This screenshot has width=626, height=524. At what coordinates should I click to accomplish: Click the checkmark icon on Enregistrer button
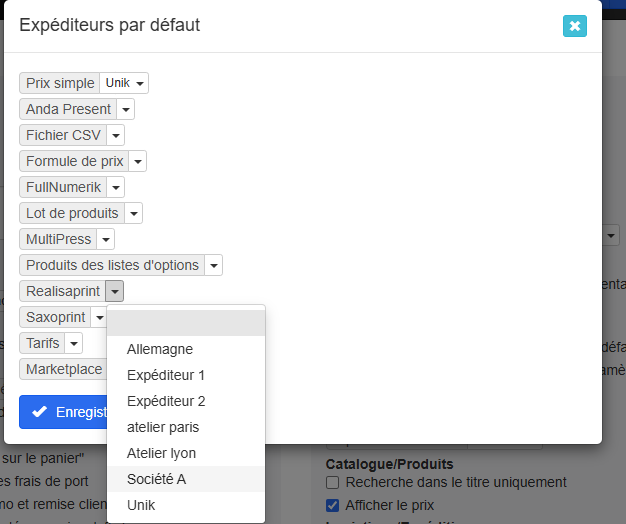point(40,411)
